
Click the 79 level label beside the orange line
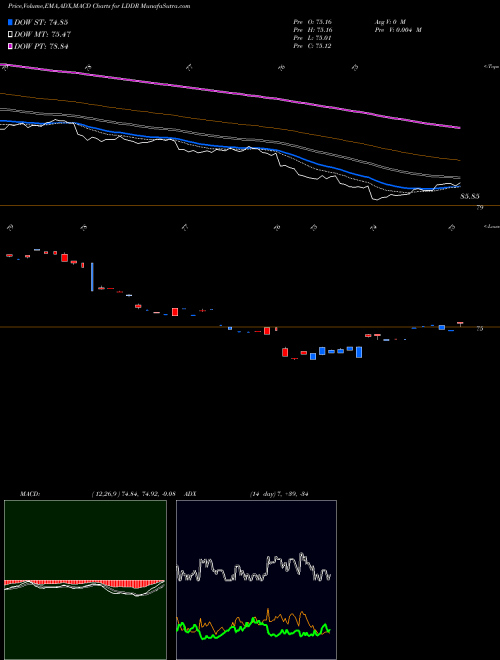click(x=480, y=208)
